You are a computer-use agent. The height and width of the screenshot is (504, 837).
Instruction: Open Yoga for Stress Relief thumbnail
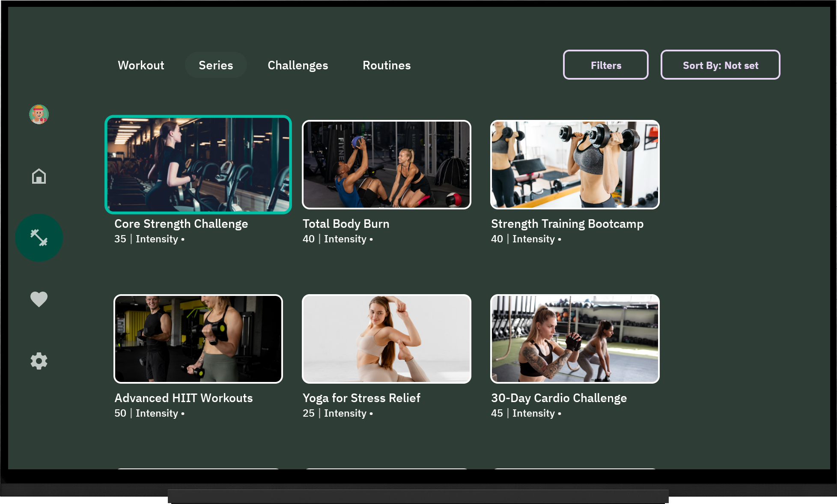tap(387, 339)
